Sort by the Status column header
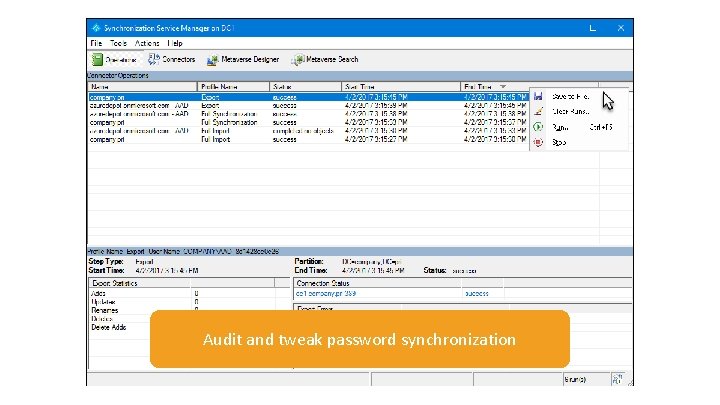This screenshot has height=405, width=720. [305, 87]
